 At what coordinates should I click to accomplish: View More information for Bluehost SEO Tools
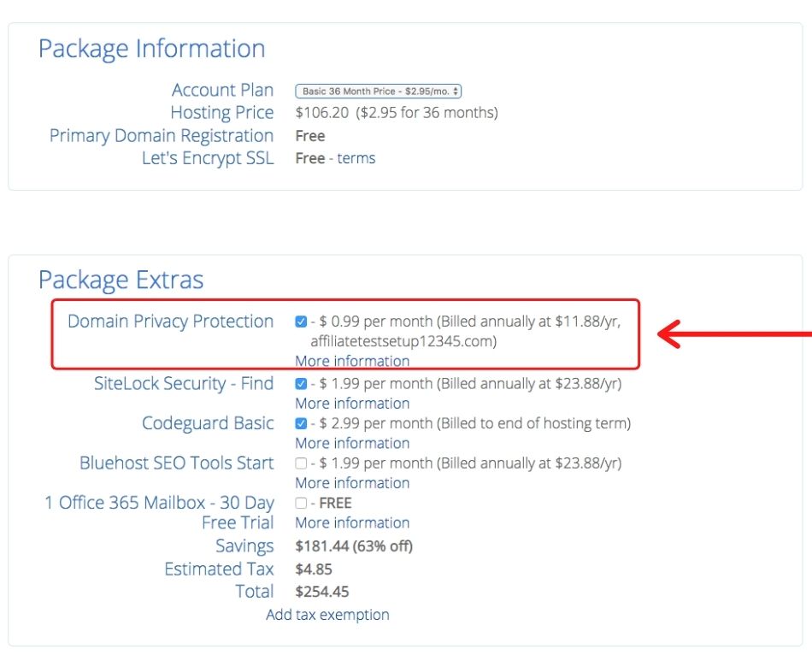click(x=352, y=483)
